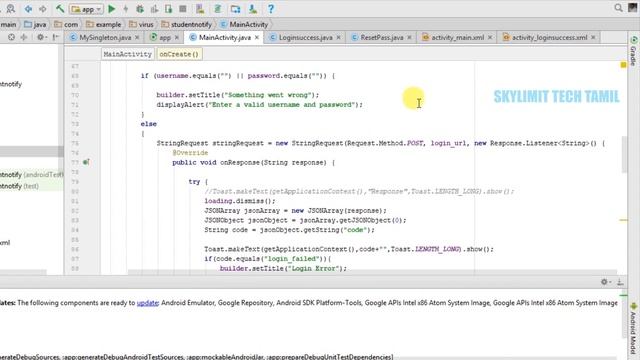Click the override gutter icon at line 77
This screenshot has width=640, height=360.
point(86,162)
